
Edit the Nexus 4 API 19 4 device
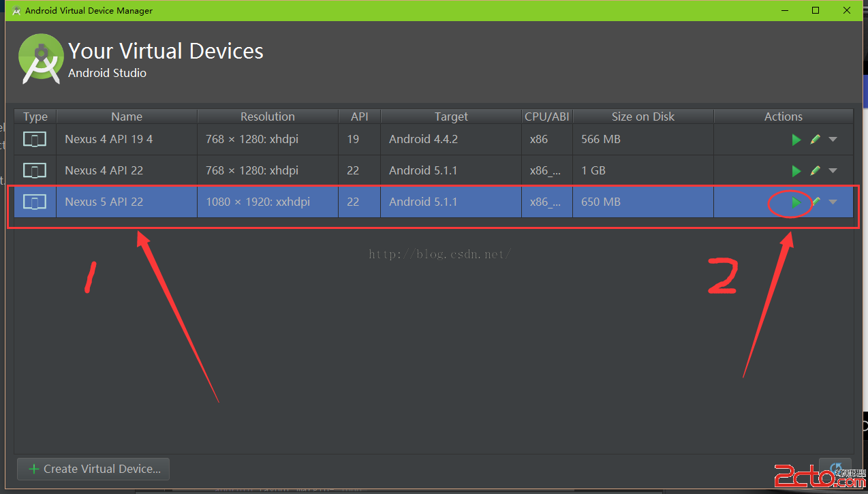point(815,140)
